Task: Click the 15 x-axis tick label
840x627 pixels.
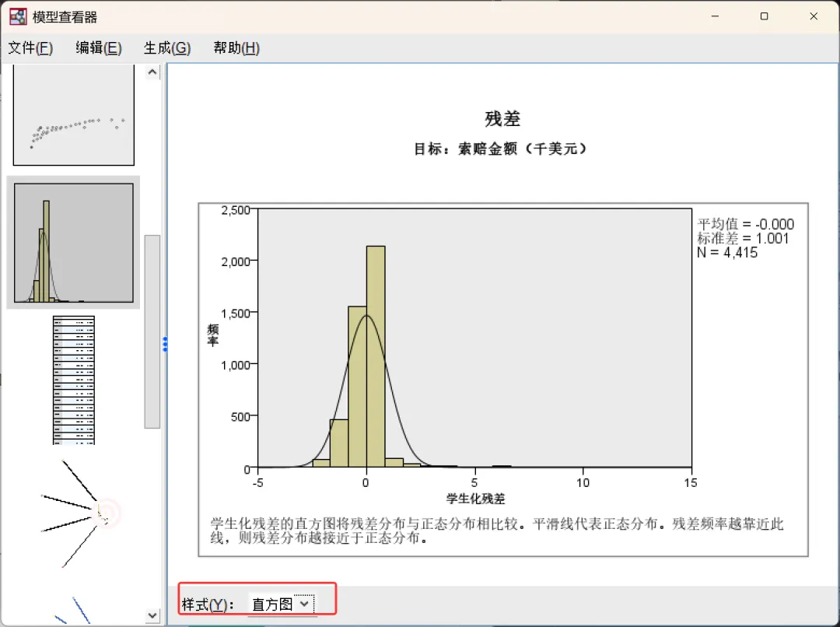Action: point(691,483)
